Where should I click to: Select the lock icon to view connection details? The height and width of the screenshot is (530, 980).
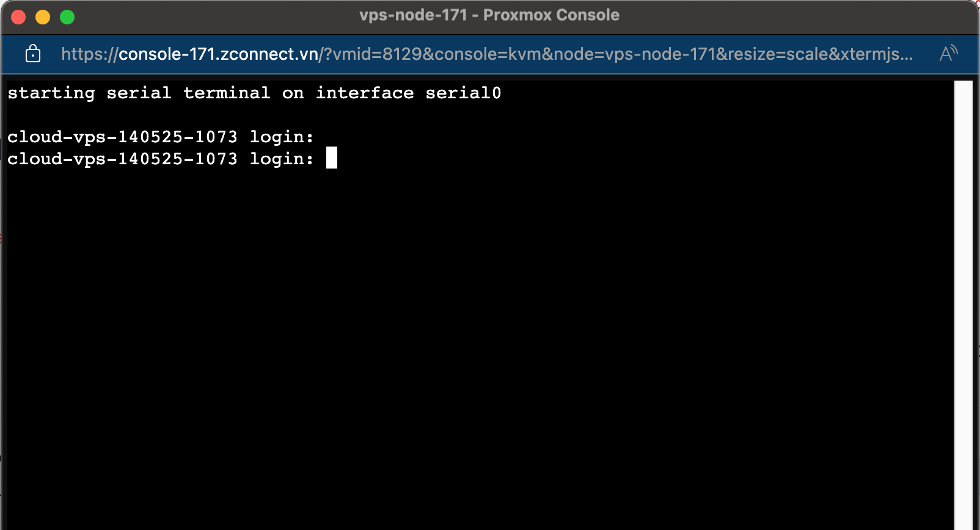32,54
